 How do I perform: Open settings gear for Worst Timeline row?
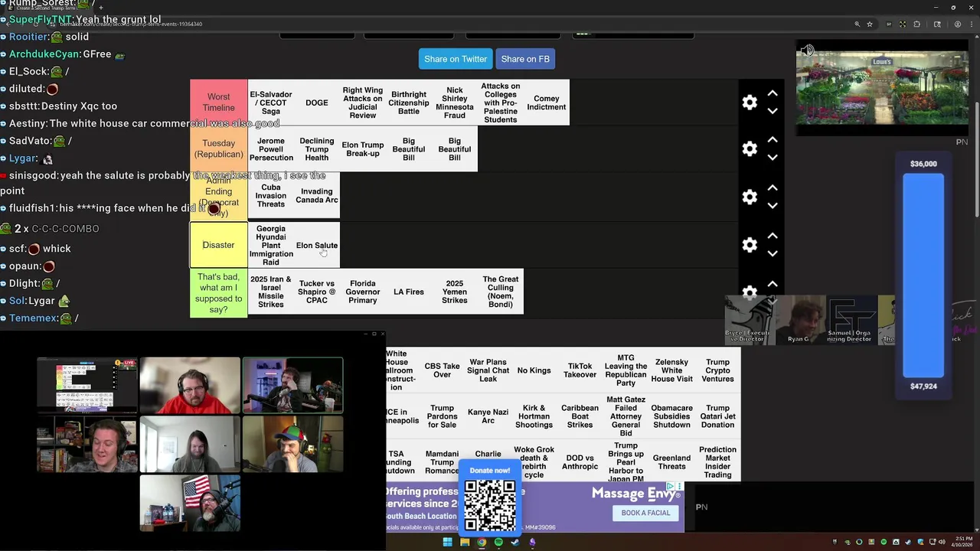pos(750,102)
